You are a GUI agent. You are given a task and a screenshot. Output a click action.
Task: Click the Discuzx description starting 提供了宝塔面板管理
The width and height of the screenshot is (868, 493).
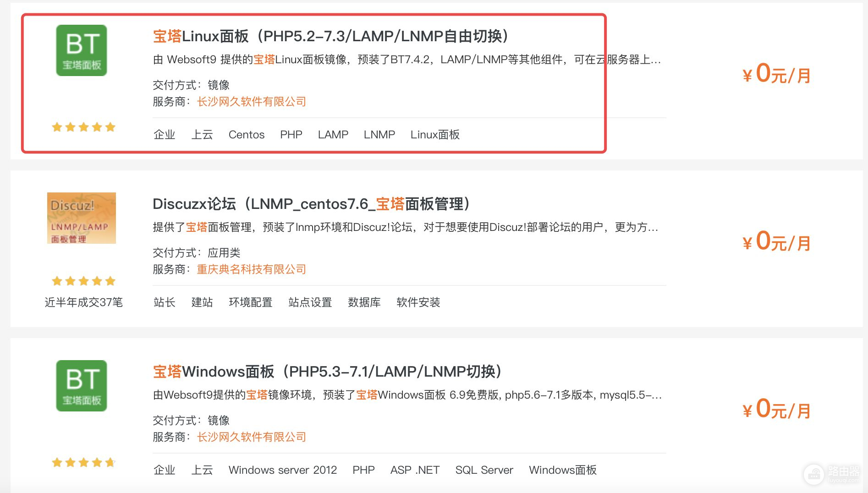click(406, 227)
